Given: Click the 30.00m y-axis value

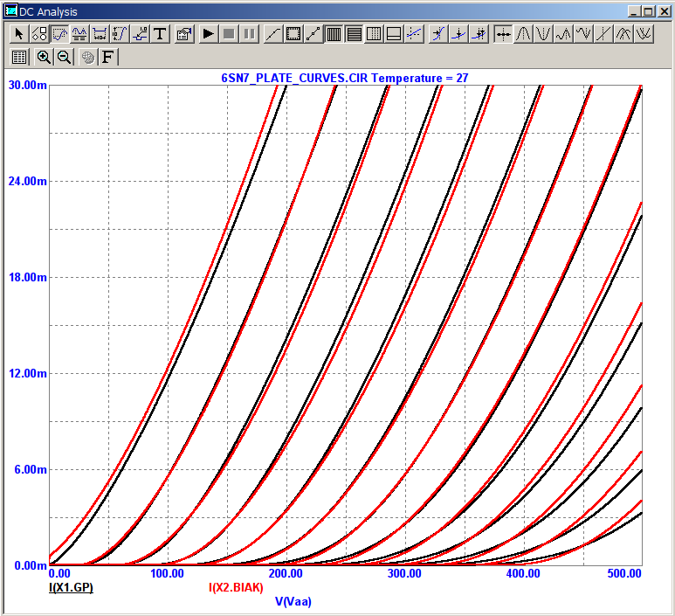Looking at the screenshot, I should (x=28, y=85).
